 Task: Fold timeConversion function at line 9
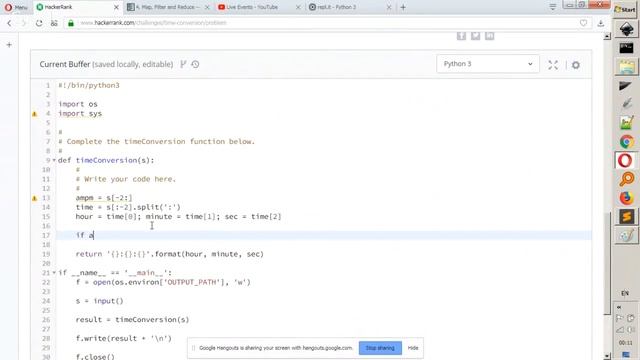(54, 160)
